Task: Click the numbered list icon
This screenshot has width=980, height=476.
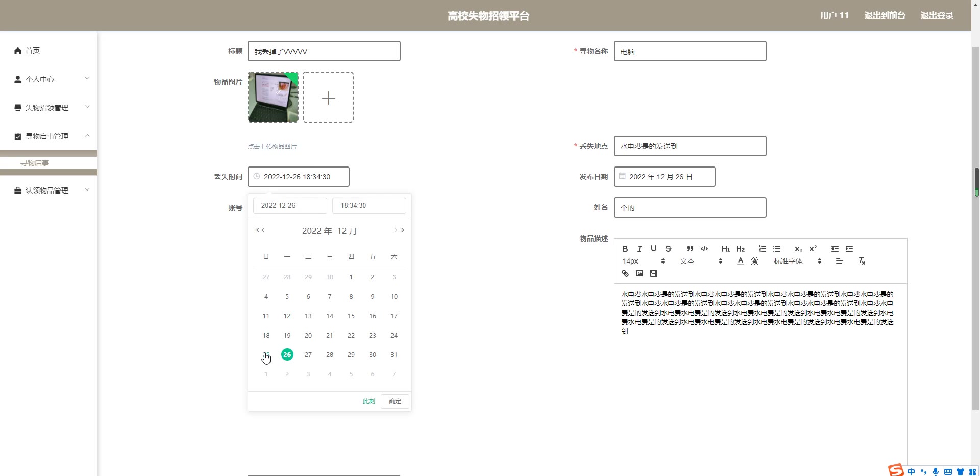Action: (x=762, y=249)
